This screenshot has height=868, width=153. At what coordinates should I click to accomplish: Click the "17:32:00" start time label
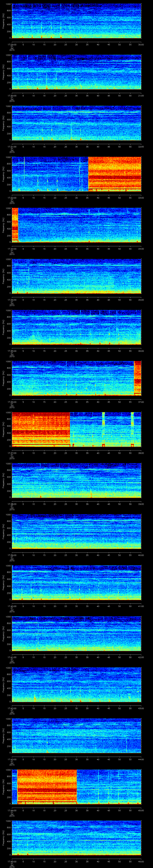pos(12,198)
